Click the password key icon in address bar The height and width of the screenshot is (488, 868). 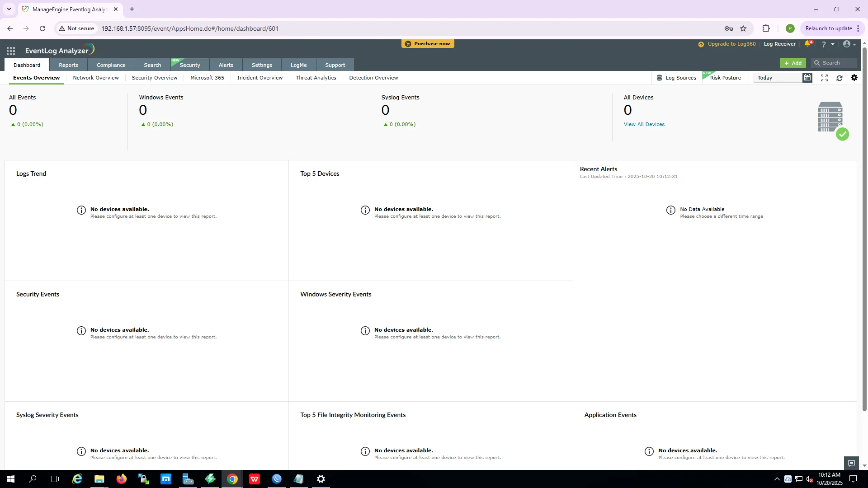click(728, 28)
